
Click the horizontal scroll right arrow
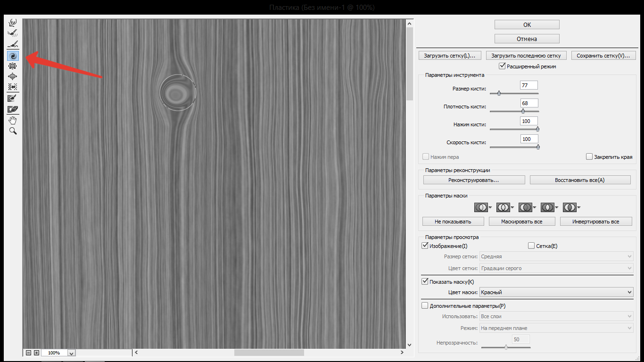click(402, 353)
